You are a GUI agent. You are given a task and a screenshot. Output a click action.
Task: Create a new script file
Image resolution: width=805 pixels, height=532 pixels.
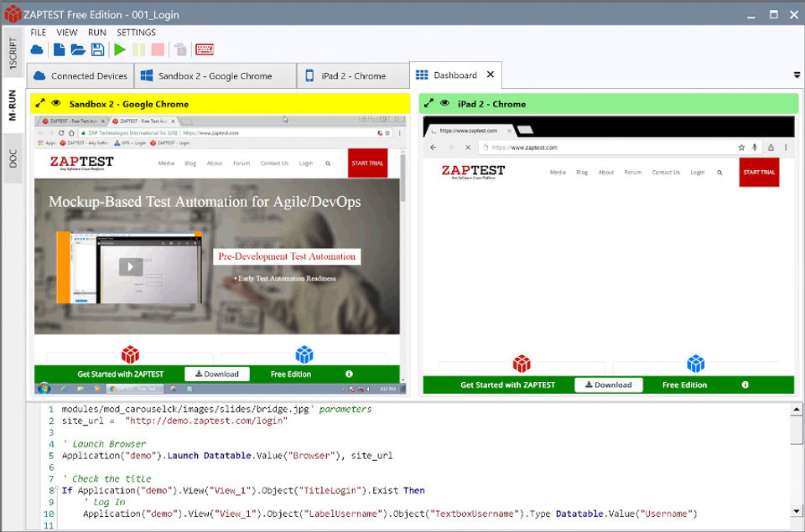coord(59,49)
